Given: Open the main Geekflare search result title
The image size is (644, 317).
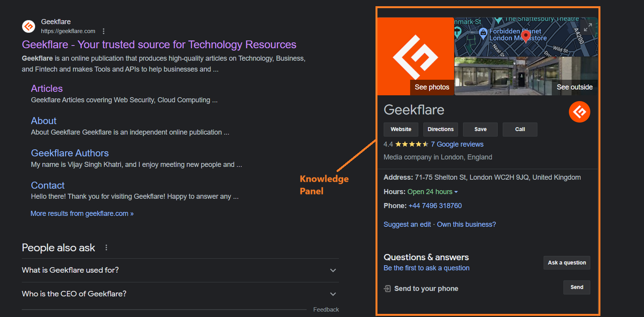Looking at the screenshot, I should click(x=159, y=45).
